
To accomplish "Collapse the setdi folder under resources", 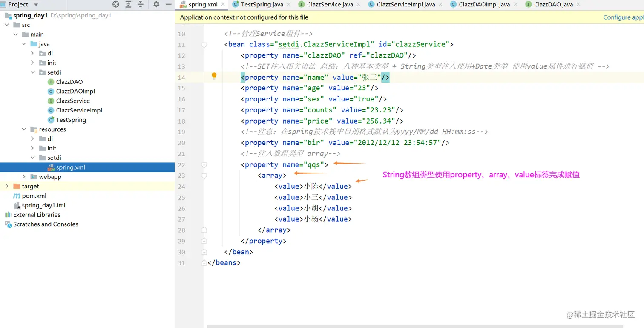I will coord(32,158).
